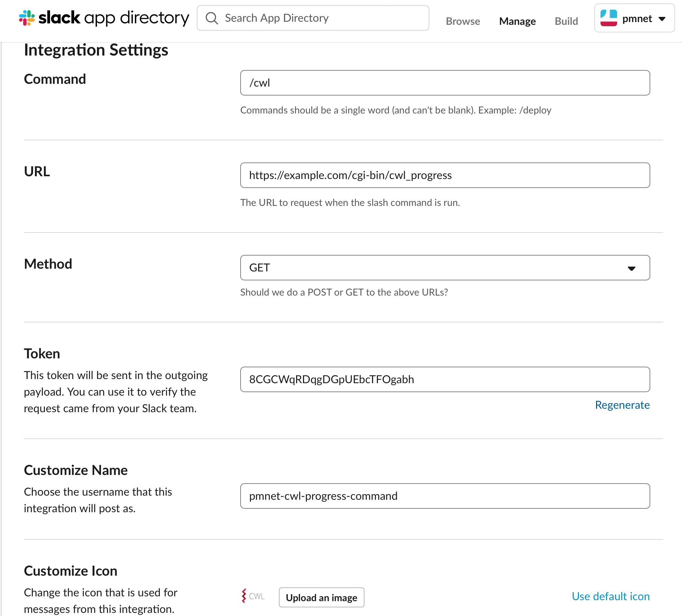
Task: Switch to the Build menu item
Action: tap(566, 21)
